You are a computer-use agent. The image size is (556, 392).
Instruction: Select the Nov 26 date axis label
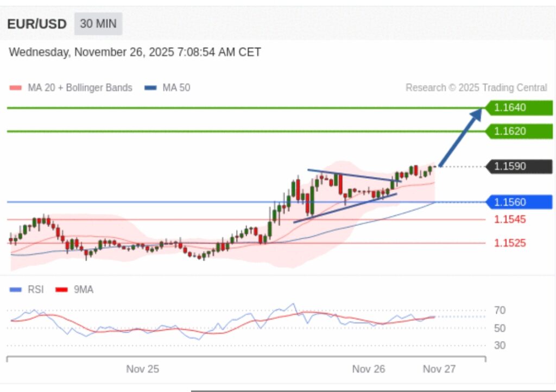(x=368, y=369)
